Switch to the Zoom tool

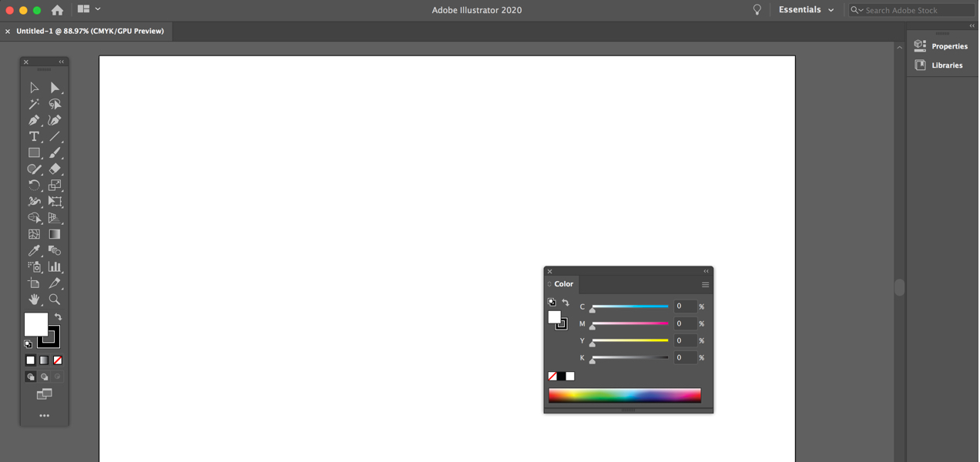pos(55,299)
